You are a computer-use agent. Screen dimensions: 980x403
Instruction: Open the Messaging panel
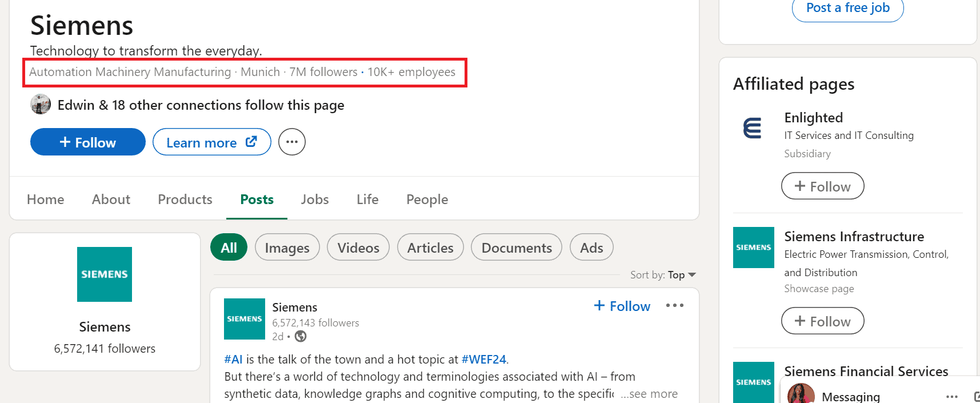click(x=850, y=396)
